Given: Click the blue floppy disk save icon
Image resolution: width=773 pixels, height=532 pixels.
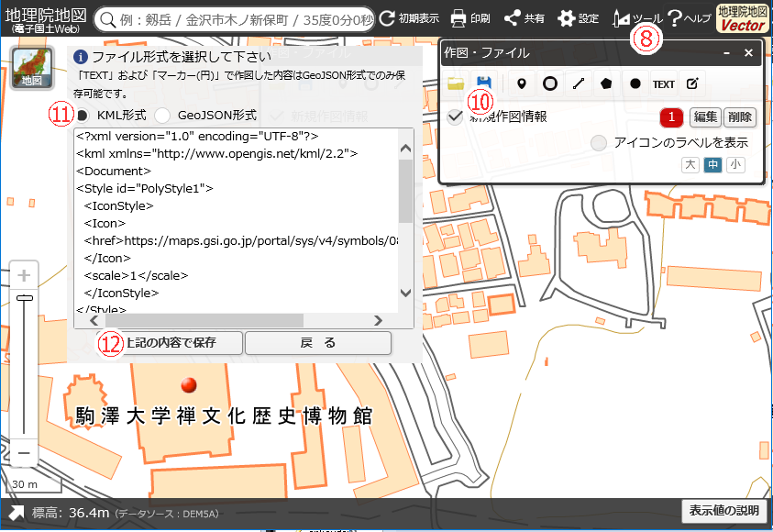Looking at the screenshot, I should pos(484,83).
